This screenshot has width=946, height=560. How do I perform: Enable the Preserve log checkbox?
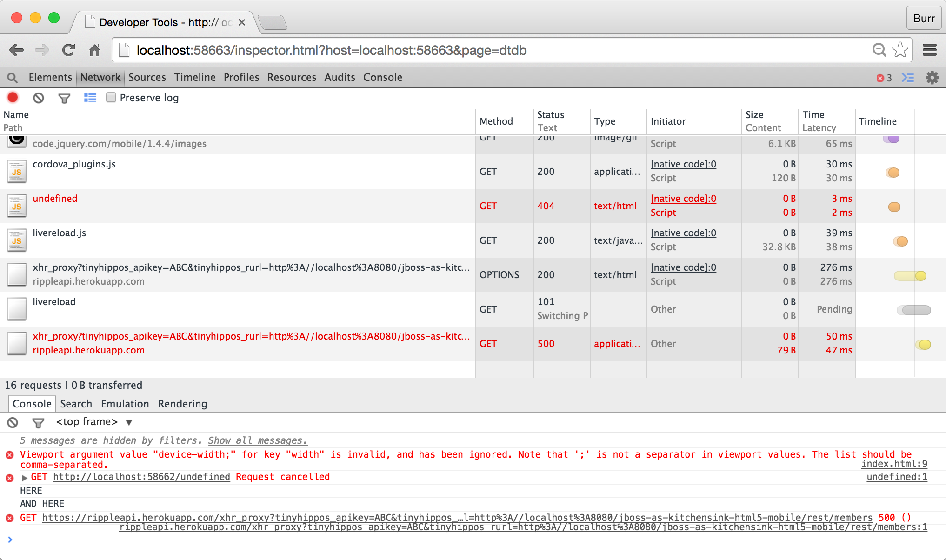pos(111,97)
